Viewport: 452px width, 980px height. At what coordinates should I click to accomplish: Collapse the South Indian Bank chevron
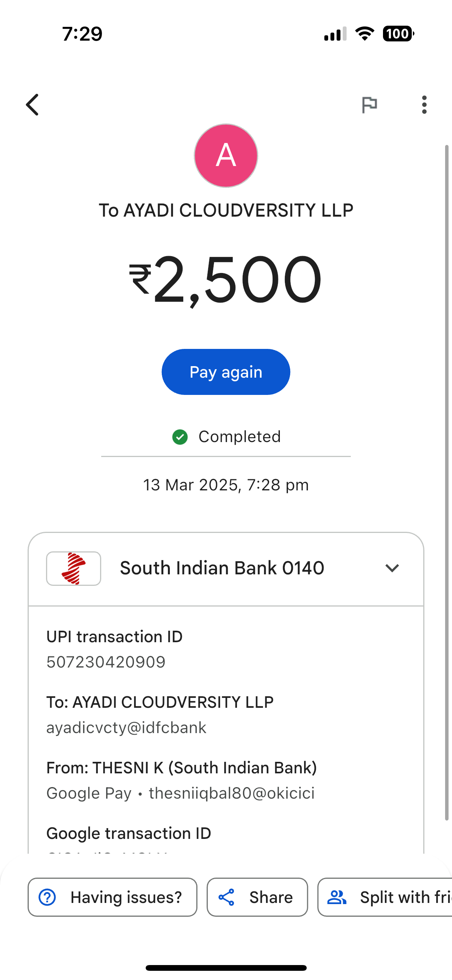tap(392, 568)
